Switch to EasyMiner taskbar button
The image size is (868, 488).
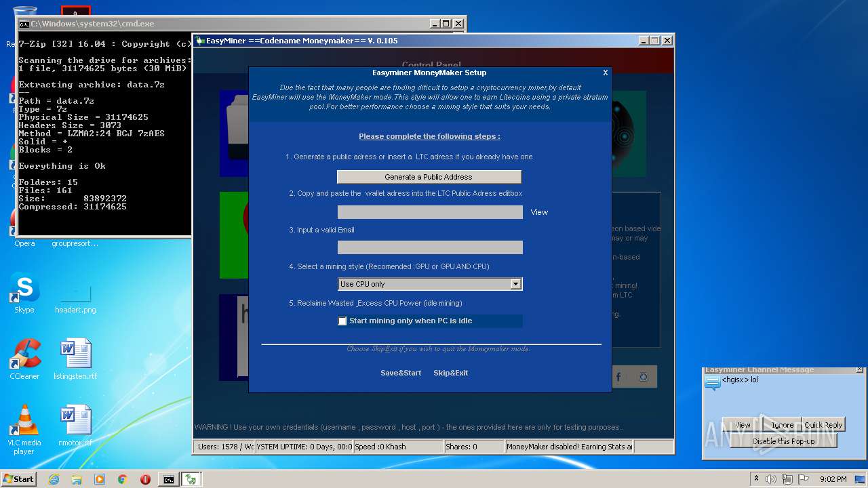tap(191, 479)
